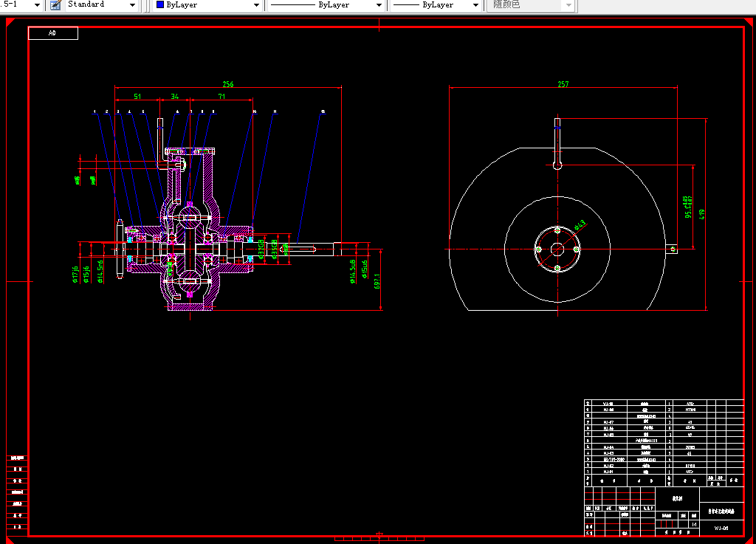Select the 256 overall width dimension text
The width and height of the screenshot is (756, 544).
228,84
